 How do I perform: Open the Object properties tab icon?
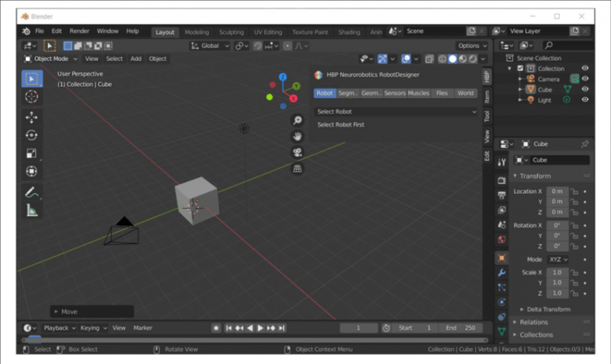(502, 258)
